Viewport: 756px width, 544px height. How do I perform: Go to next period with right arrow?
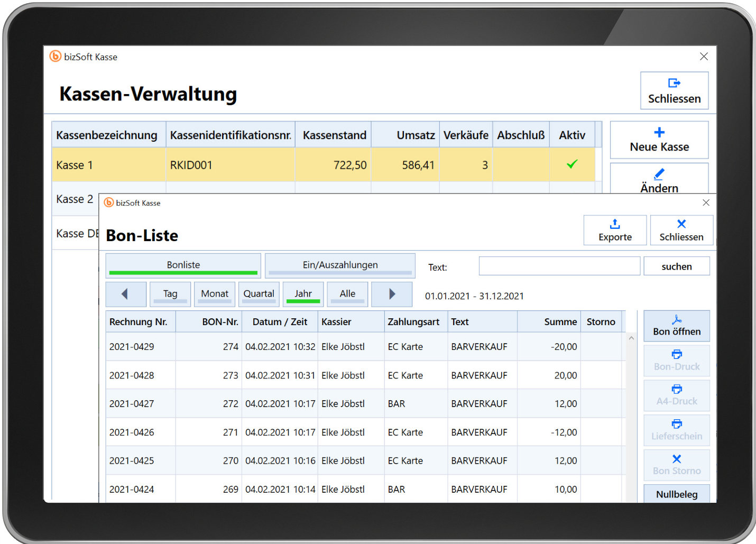tap(392, 294)
